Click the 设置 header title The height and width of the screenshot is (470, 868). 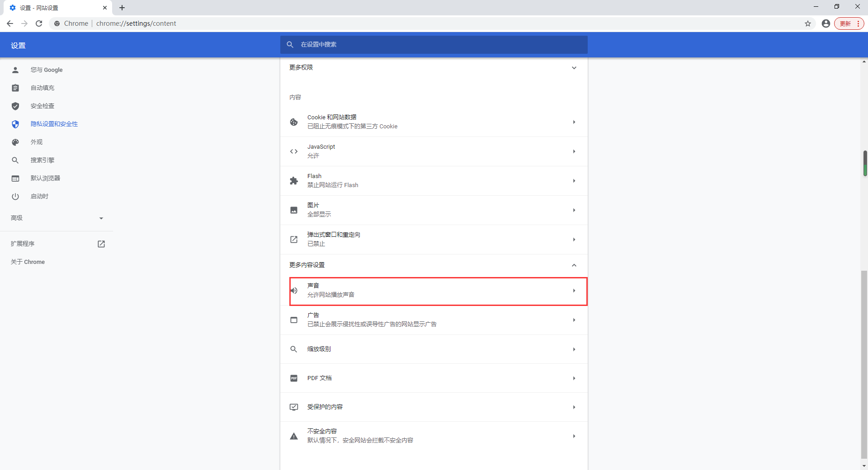(x=18, y=46)
